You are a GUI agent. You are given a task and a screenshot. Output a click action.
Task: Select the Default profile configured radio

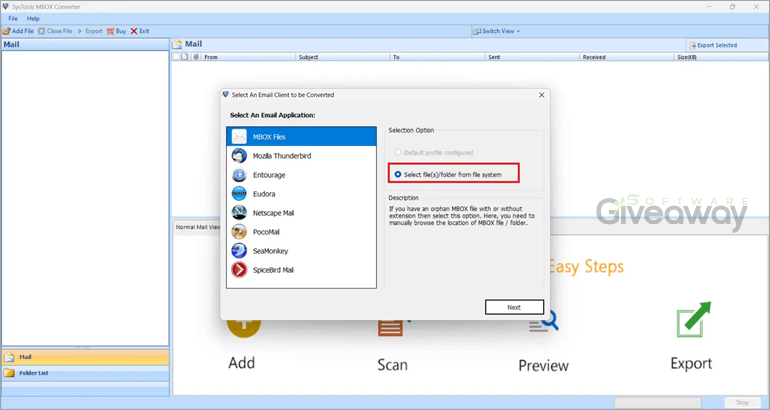tap(398, 152)
